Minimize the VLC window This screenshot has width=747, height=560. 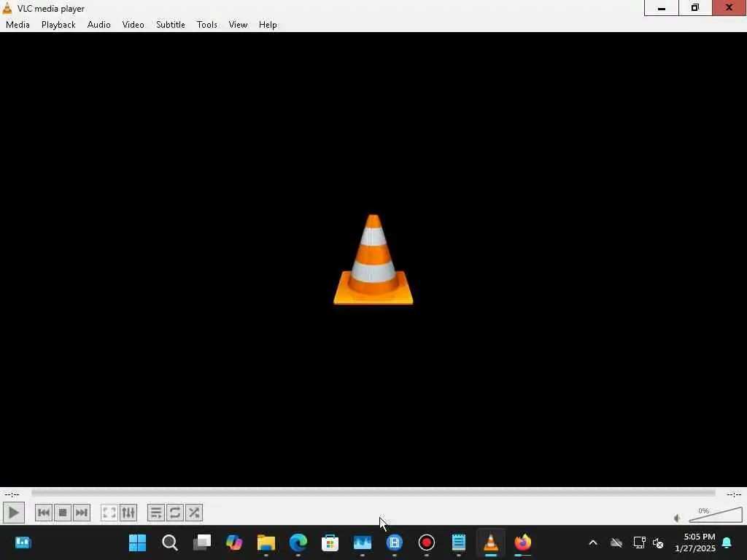(x=661, y=7)
